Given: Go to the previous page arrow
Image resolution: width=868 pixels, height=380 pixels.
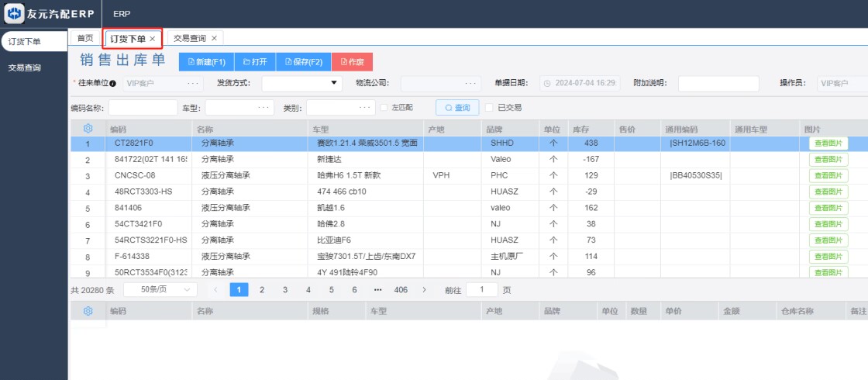Looking at the screenshot, I should pyautogui.click(x=216, y=290).
